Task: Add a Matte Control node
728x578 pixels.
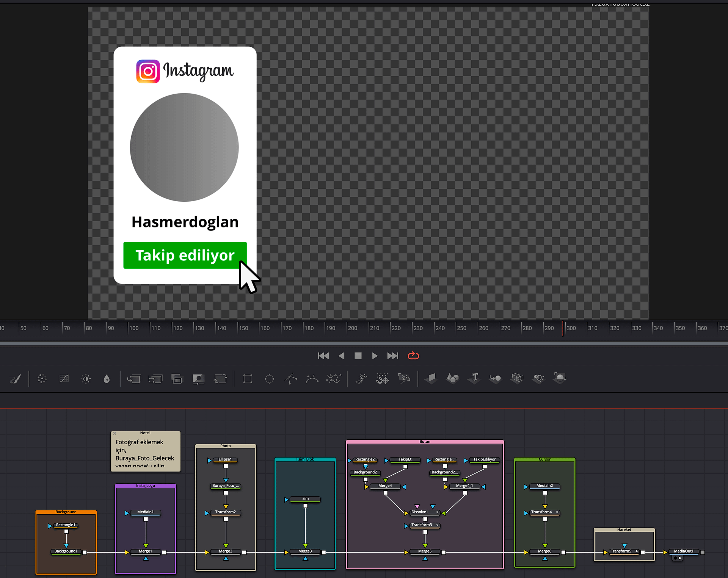Action: pos(198,379)
